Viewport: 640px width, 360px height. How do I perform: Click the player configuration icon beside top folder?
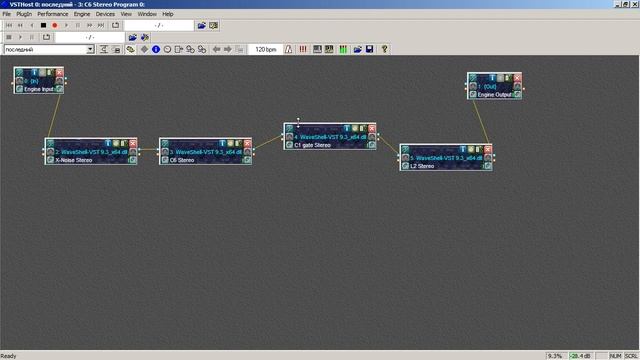[x=213, y=25]
